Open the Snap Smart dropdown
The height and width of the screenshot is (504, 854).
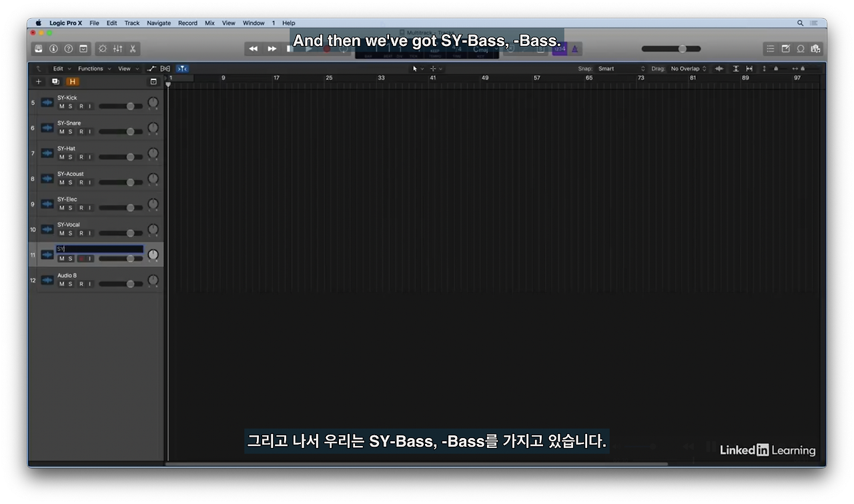click(x=621, y=69)
